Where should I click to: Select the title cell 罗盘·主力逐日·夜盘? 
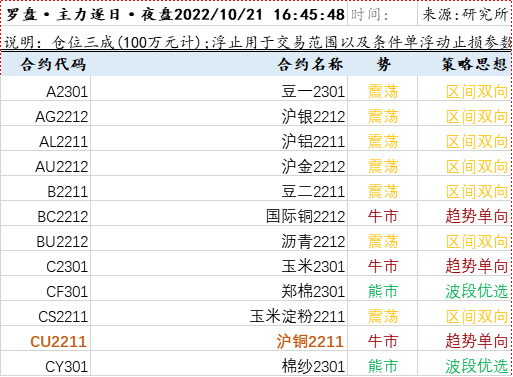tap(174, 15)
